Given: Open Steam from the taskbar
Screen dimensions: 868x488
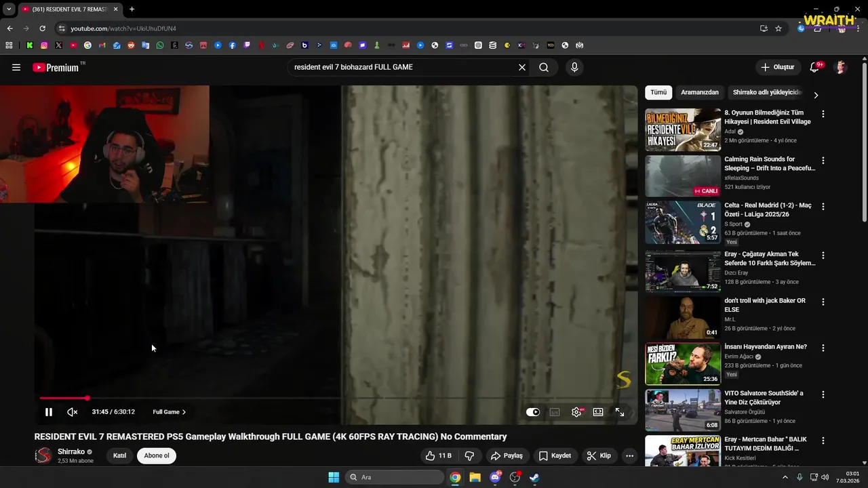Looking at the screenshot, I should (x=534, y=477).
